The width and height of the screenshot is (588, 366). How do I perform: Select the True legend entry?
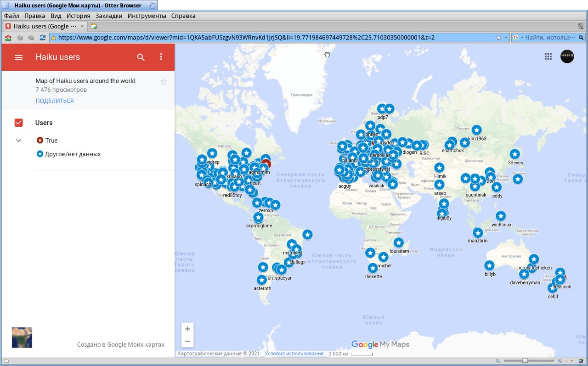(47, 141)
